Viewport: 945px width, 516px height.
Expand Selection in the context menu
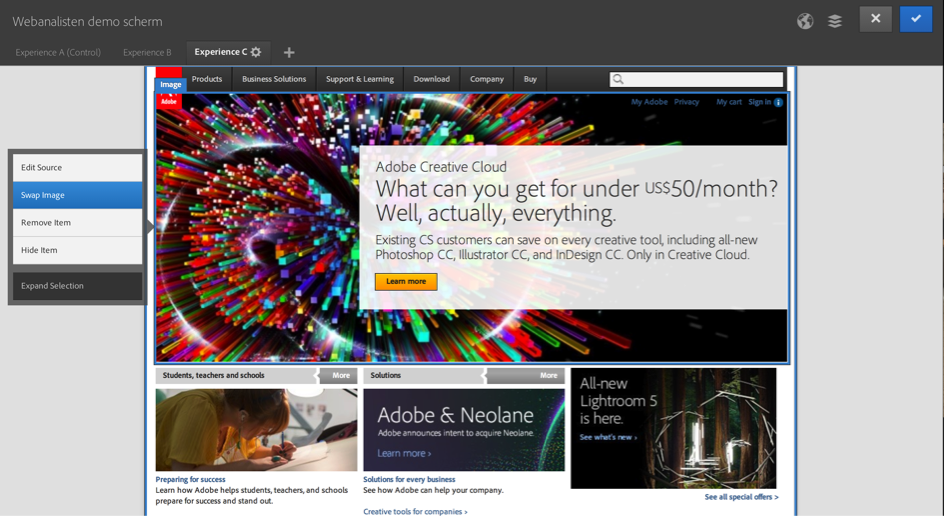[x=77, y=286]
